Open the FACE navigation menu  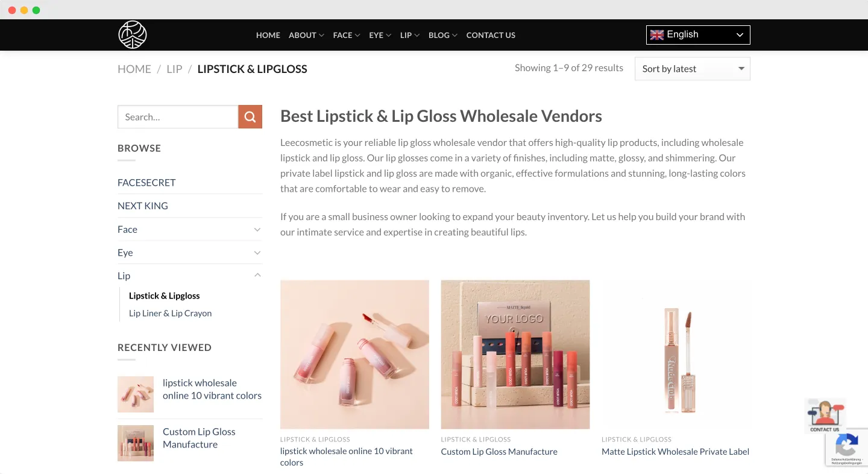346,35
